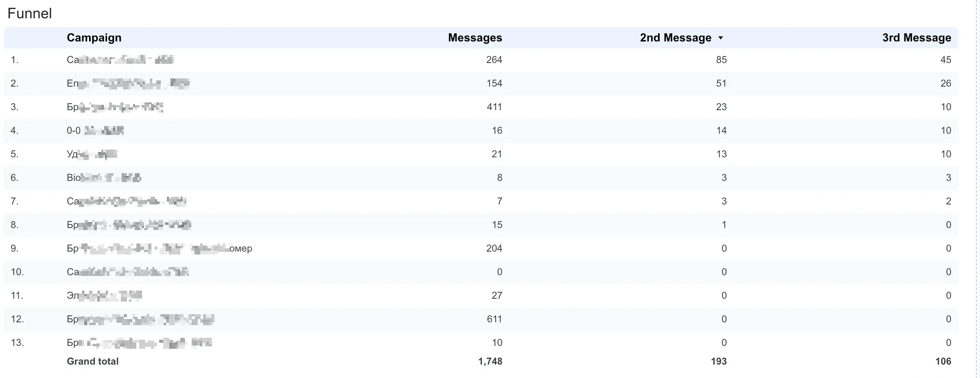Sort the table by the Campaign column header
Image resolution: width=980 pixels, height=378 pixels.
point(94,37)
